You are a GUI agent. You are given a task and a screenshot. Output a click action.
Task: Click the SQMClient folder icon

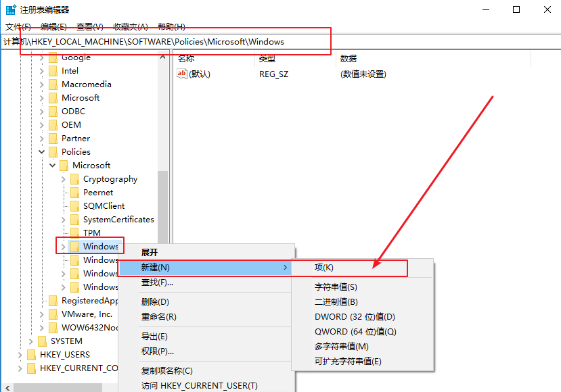point(74,206)
